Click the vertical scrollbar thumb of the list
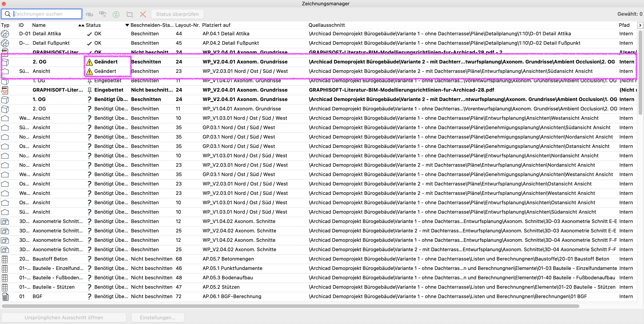 click(640, 72)
